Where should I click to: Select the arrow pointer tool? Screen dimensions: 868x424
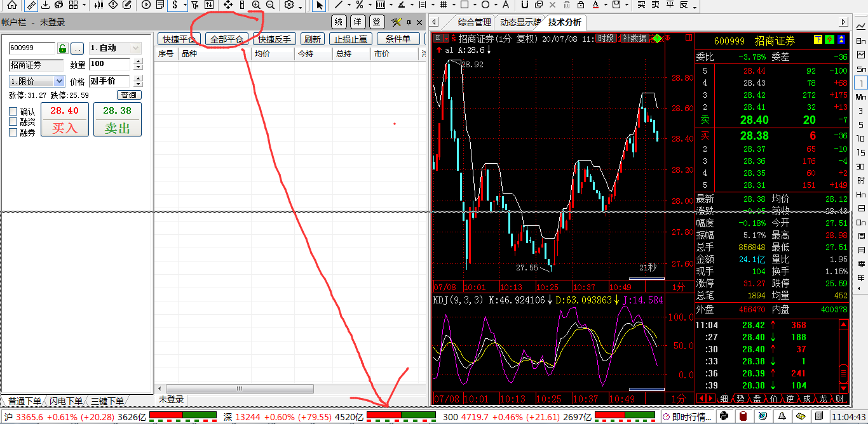[x=320, y=5]
